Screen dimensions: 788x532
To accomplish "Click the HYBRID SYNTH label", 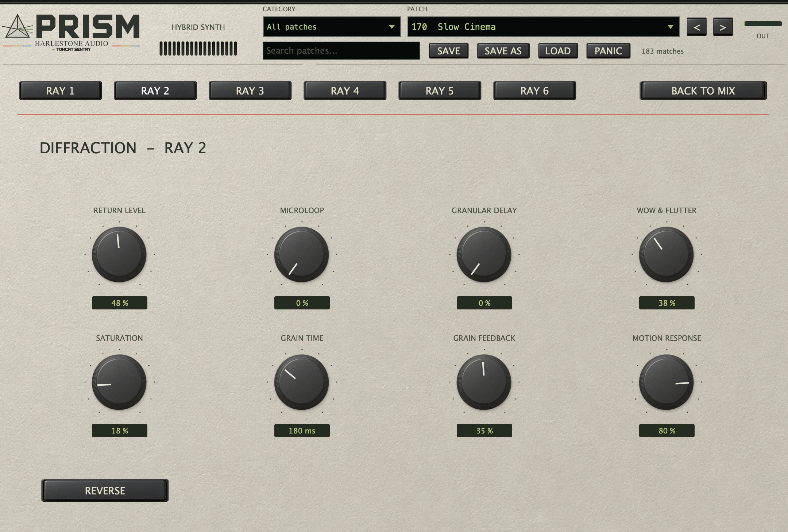I will pyautogui.click(x=198, y=27).
